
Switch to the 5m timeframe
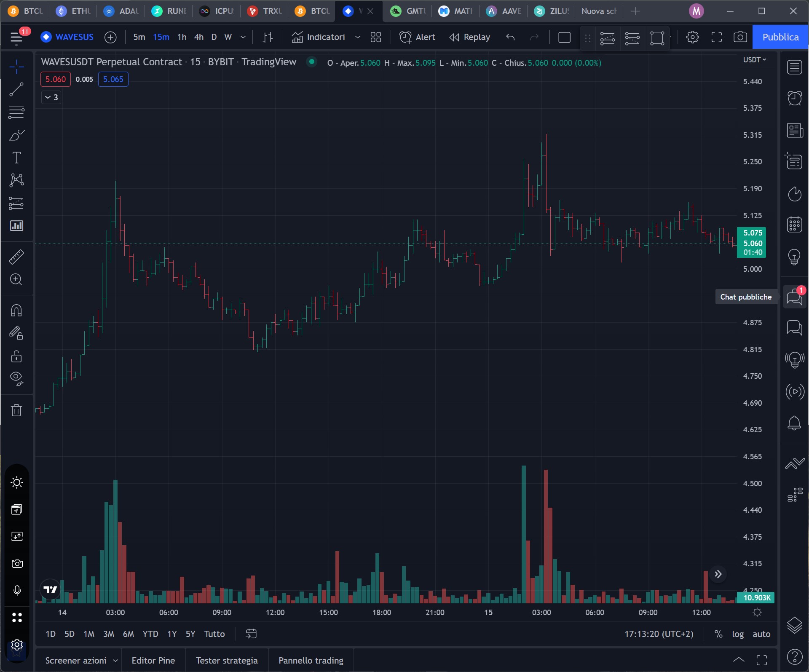(139, 37)
